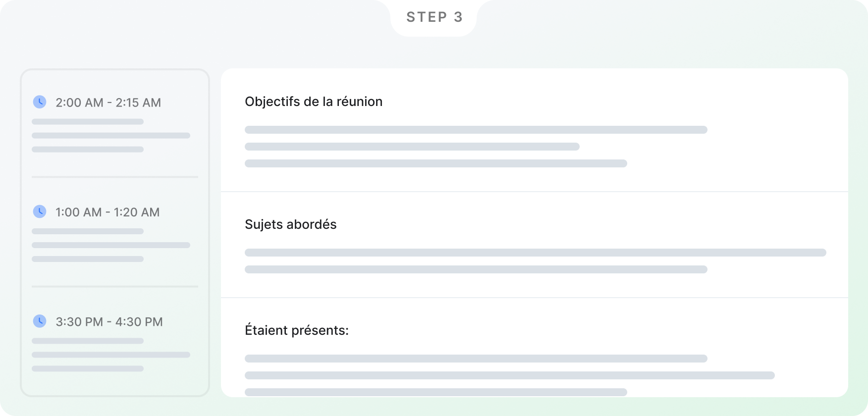Click the longest placeholder line under Sujets abordés
This screenshot has width=868, height=416.
[x=536, y=253]
